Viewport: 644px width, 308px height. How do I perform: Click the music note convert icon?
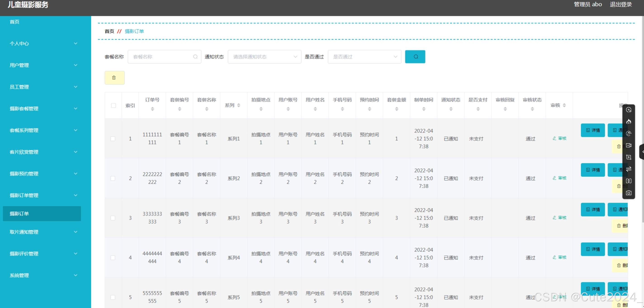pos(628,133)
